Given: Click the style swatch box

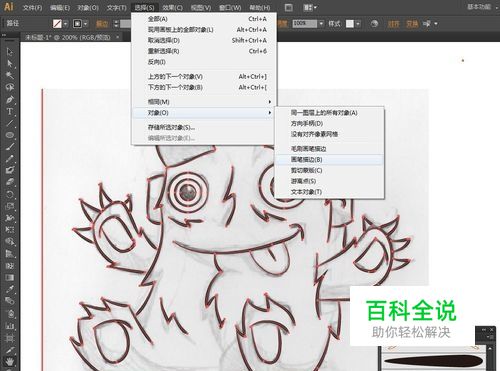Looking at the screenshot, I should (x=350, y=24).
